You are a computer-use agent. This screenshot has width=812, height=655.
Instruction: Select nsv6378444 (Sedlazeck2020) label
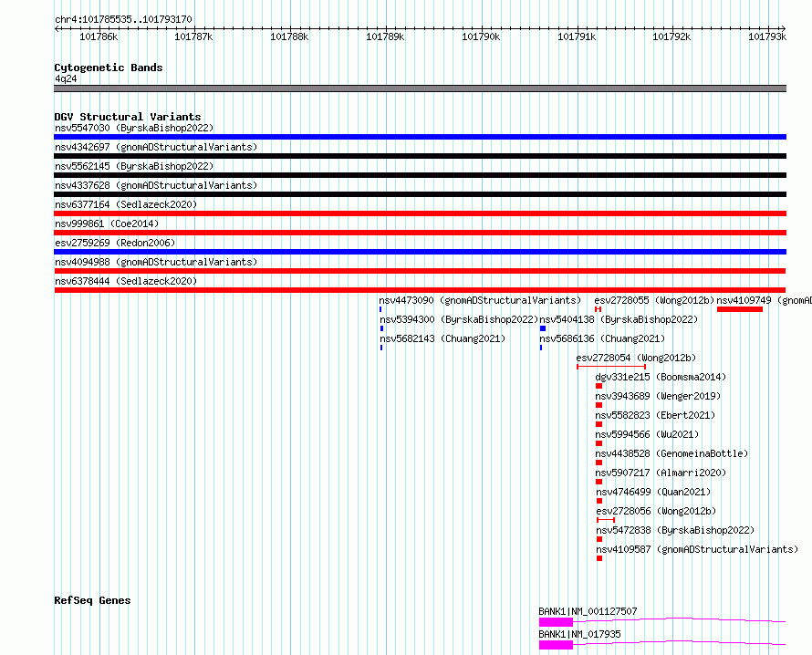(x=126, y=281)
